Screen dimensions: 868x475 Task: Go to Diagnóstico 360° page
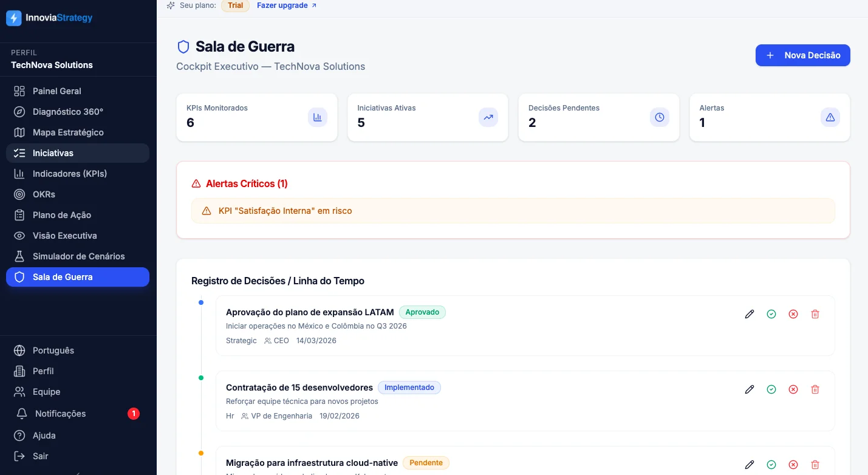(x=78, y=112)
